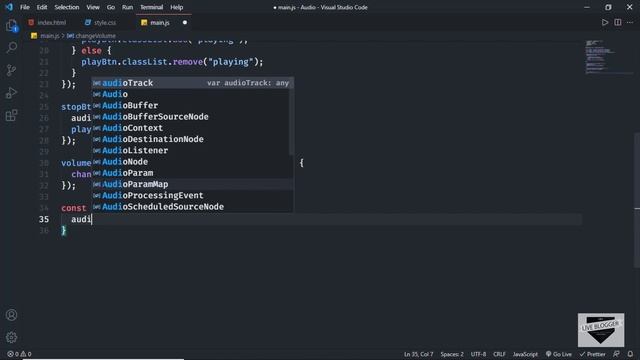640x360 pixels.
Task: Open the Go menu
Action: pyautogui.click(x=111, y=7)
